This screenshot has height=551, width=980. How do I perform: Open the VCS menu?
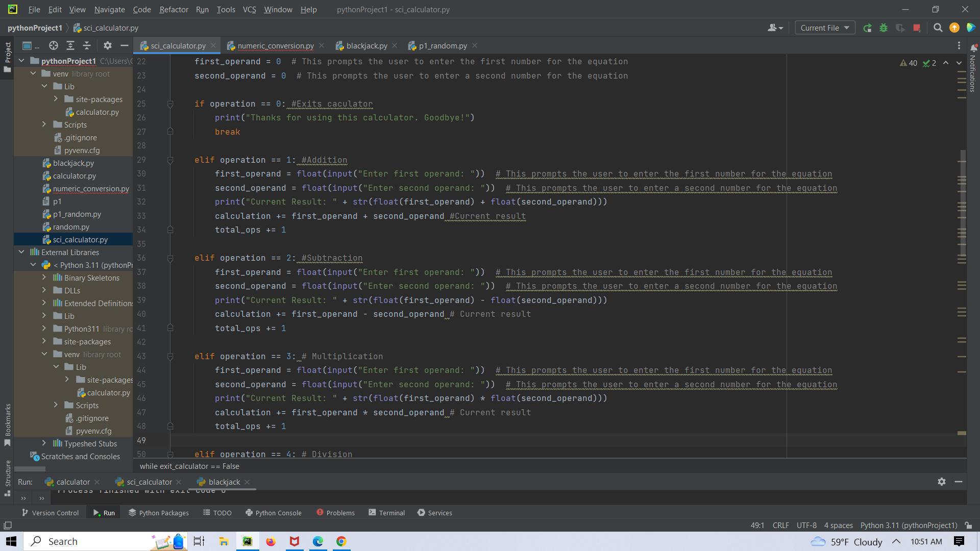249,9
